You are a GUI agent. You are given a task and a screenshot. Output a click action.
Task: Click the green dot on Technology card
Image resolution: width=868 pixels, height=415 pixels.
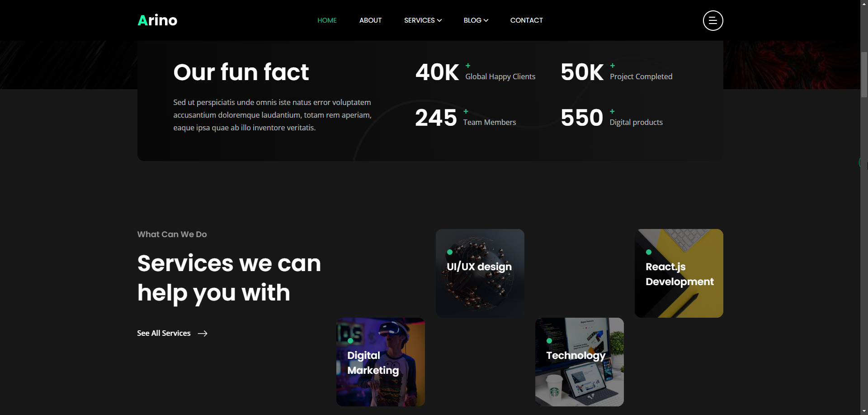pos(549,341)
